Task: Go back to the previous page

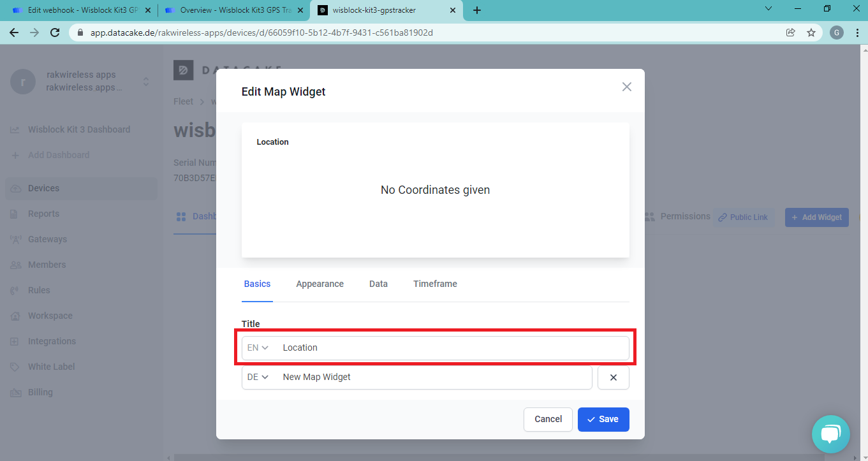Action: pos(14,33)
